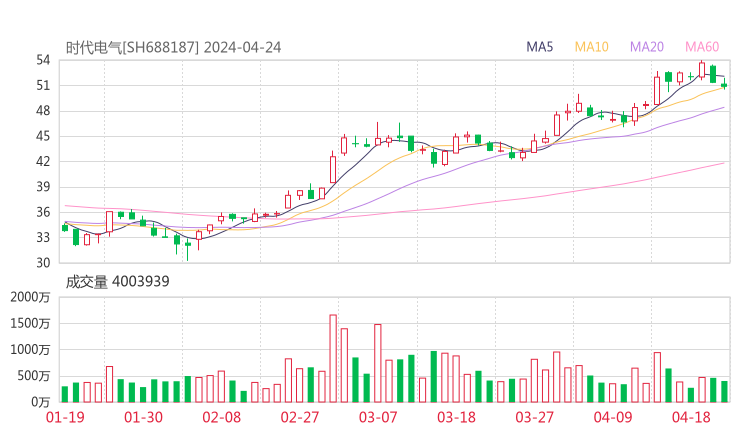This screenshot has width=740, height=440.
Task: Click the chart title 时代电气[SH688187] 2024-04-24
Action: click(173, 48)
